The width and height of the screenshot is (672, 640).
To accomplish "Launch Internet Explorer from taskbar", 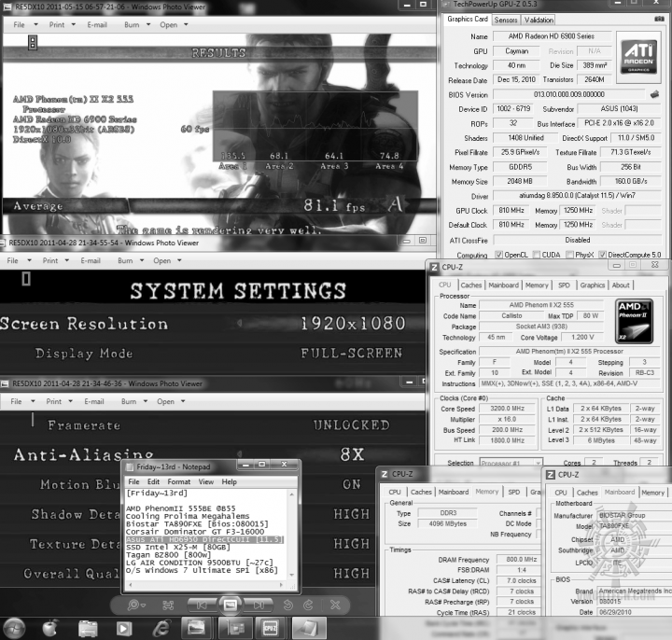I will (161, 629).
